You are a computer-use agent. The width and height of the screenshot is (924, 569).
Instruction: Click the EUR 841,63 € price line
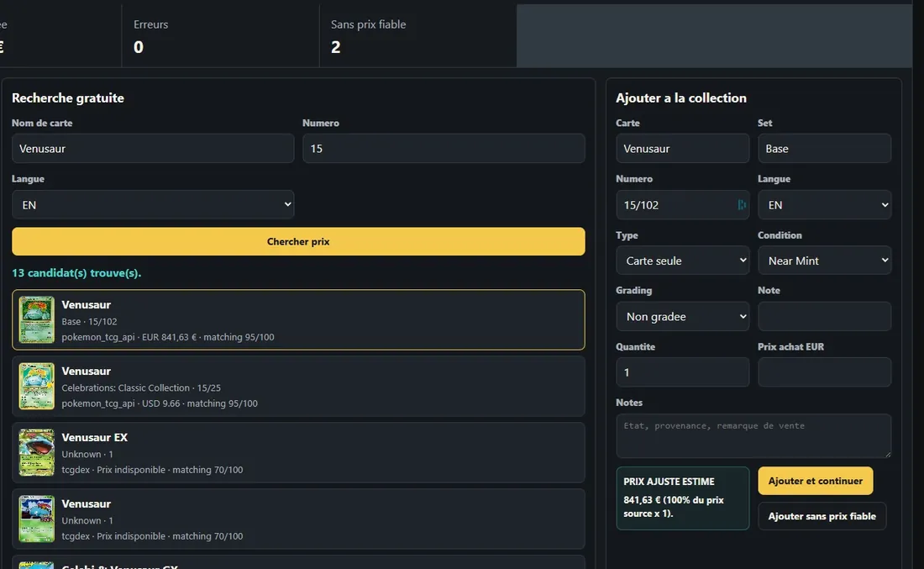(168, 337)
